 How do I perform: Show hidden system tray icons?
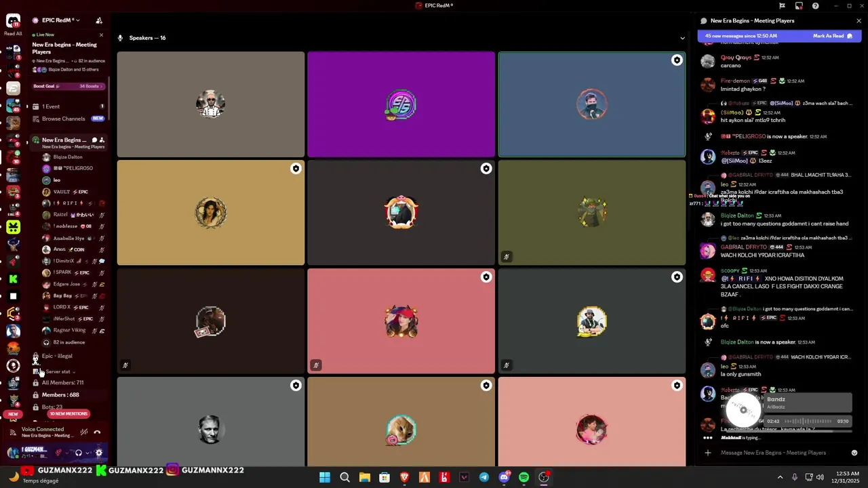point(780,477)
